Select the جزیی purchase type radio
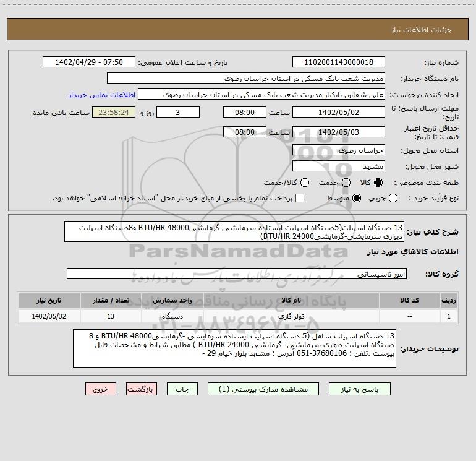This screenshot has height=461, width=476. pos(393,198)
